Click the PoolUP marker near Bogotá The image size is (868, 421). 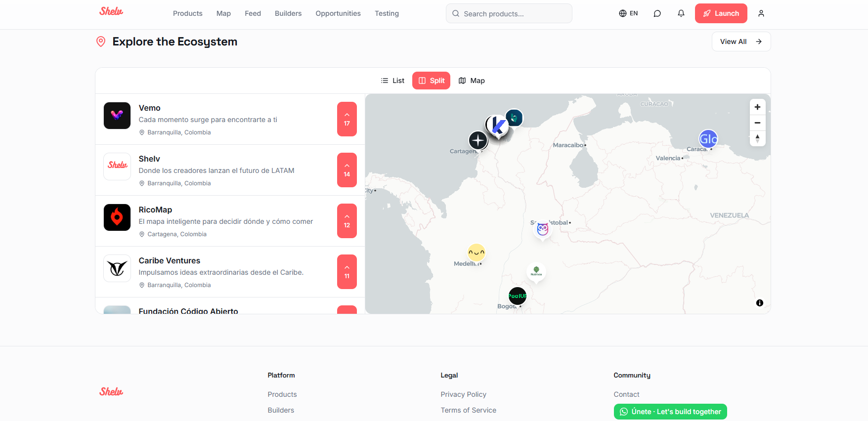click(x=518, y=296)
